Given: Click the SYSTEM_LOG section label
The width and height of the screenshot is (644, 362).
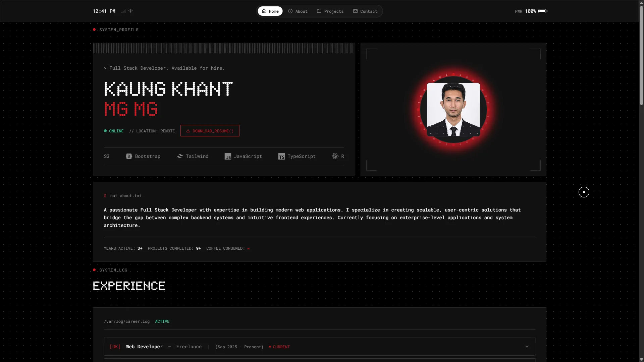Looking at the screenshot, I should point(113,270).
